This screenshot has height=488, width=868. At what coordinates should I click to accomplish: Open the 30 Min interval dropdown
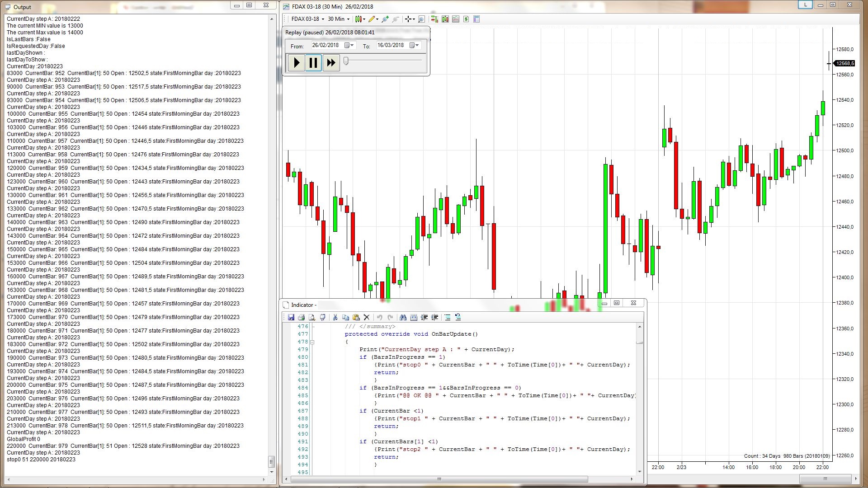coord(339,19)
